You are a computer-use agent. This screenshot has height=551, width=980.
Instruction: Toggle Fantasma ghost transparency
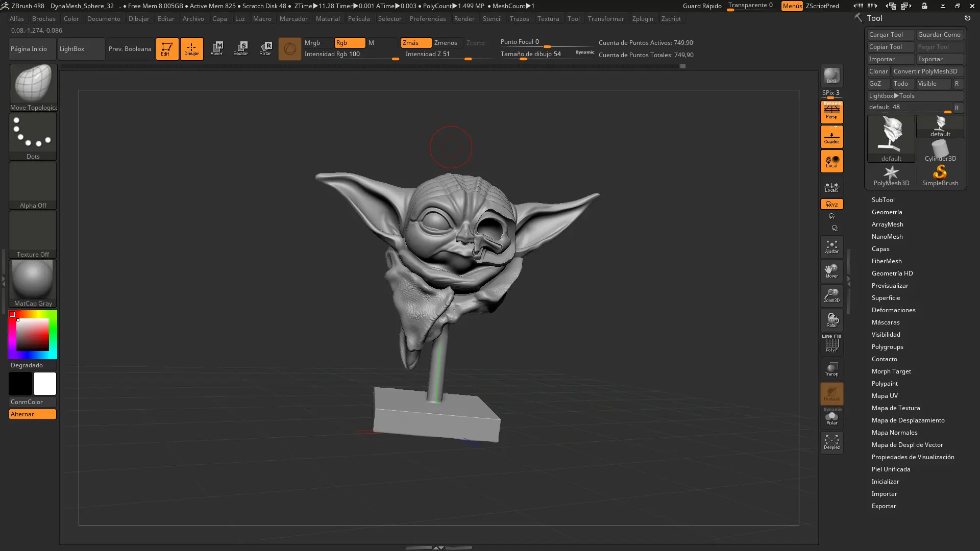[x=831, y=393]
